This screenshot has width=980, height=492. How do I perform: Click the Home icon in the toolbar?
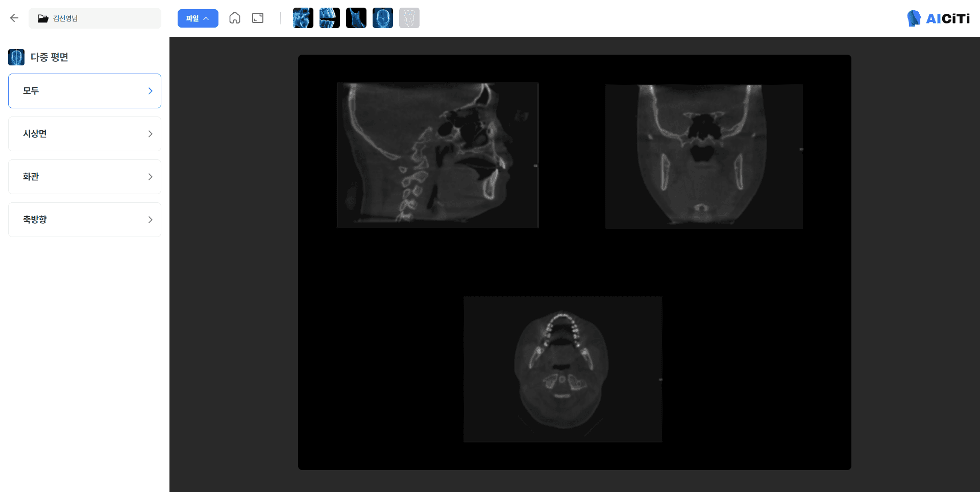click(x=235, y=18)
